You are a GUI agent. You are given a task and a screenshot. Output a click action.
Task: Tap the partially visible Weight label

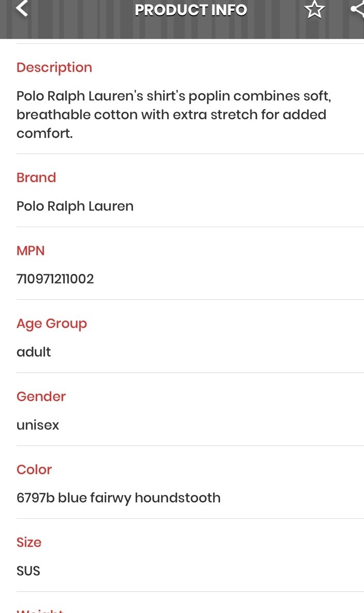tap(40, 609)
